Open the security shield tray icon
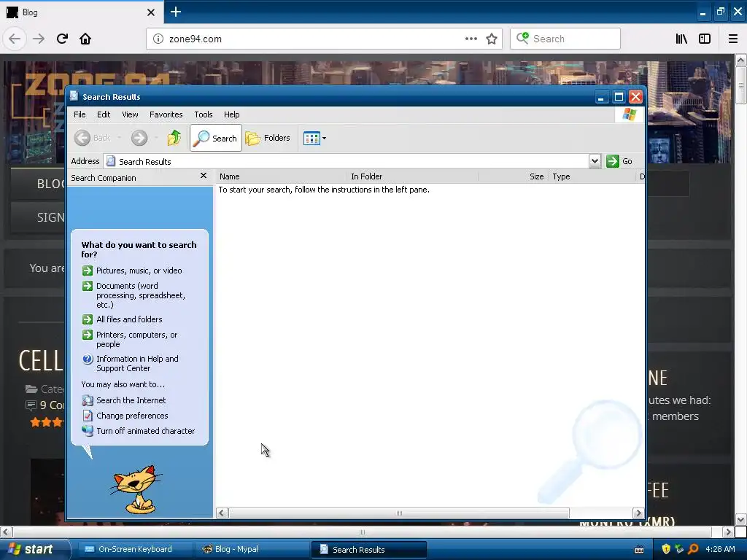 [x=666, y=549]
